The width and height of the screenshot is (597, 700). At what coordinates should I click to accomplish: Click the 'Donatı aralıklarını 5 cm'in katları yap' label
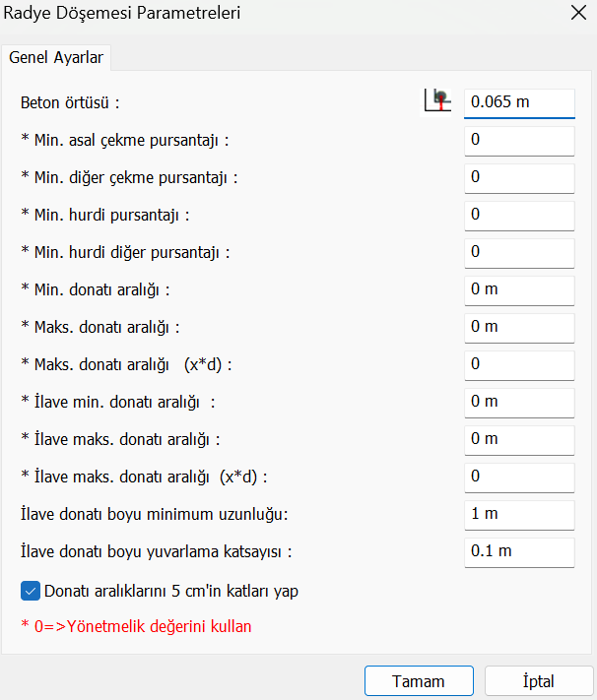171,592
